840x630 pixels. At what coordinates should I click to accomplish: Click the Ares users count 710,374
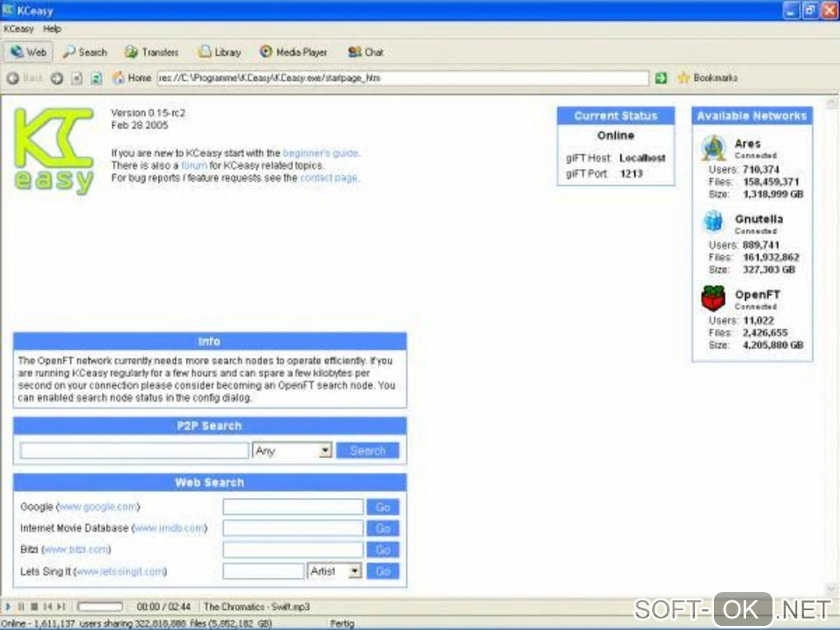(761, 170)
